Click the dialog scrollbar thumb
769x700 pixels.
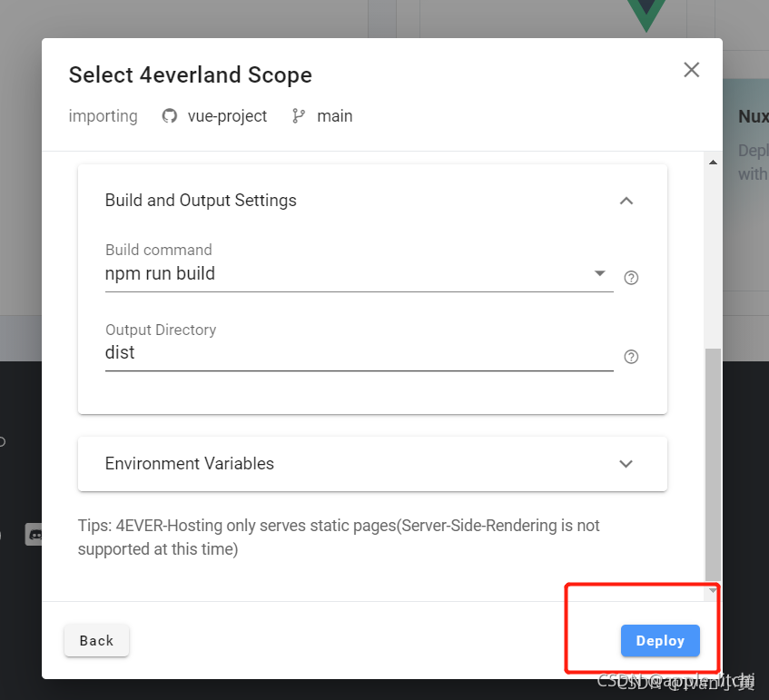(x=713, y=464)
